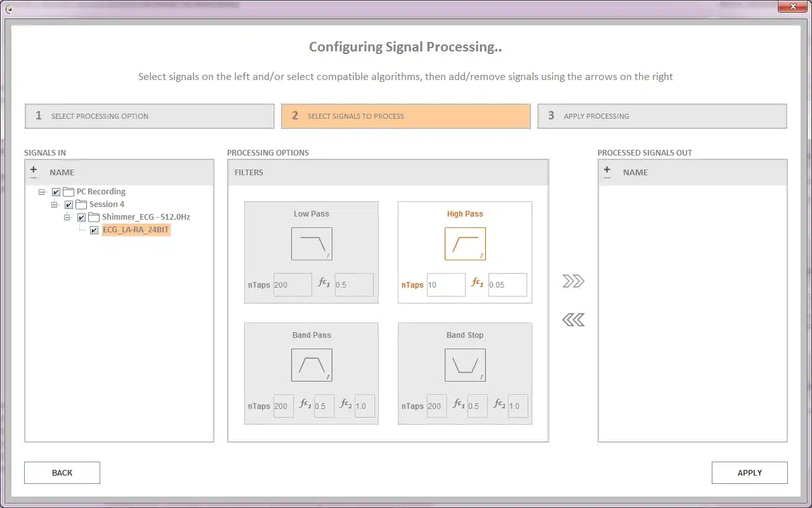The image size is (812, 508).
Task: Click the BACK button
Action: click(62, 472)
